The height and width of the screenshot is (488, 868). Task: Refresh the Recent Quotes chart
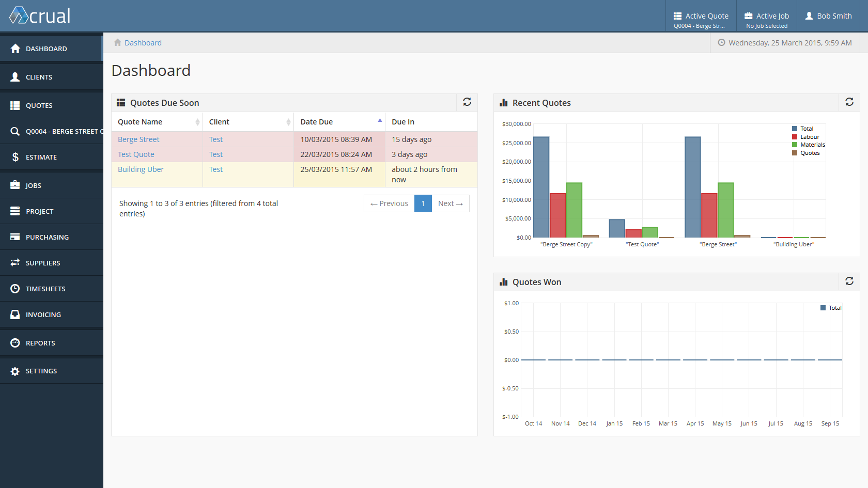[849, 102]
